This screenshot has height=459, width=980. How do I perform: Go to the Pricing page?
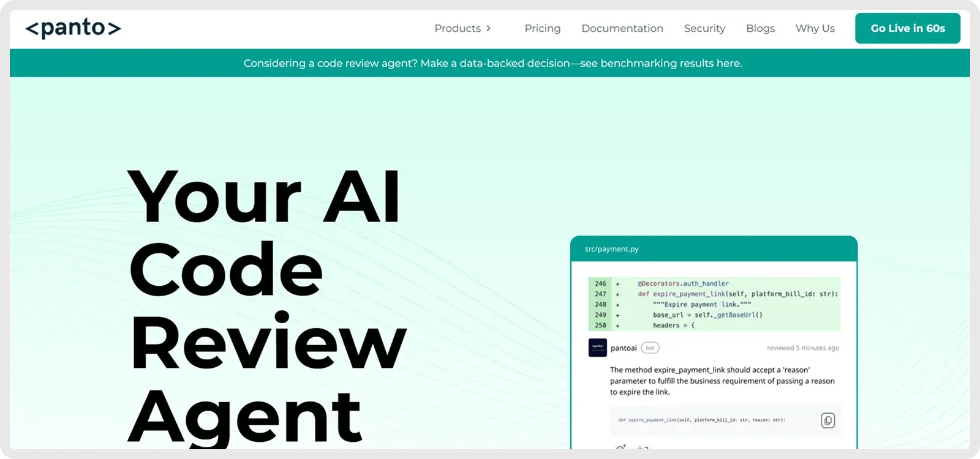pos(542,29)
